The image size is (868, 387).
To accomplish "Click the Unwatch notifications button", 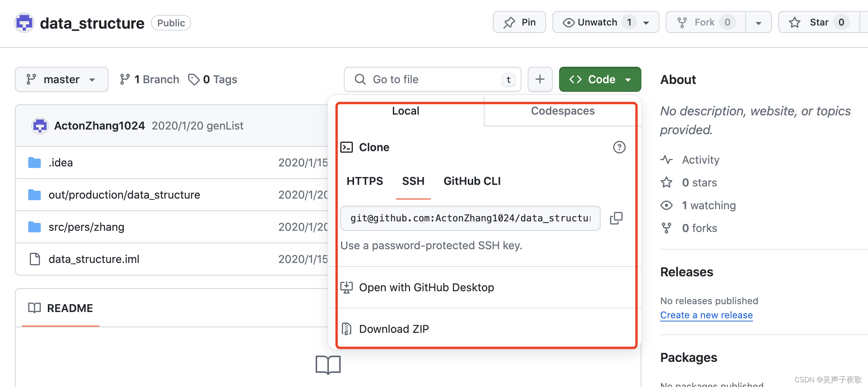I will tap(606, 22).
